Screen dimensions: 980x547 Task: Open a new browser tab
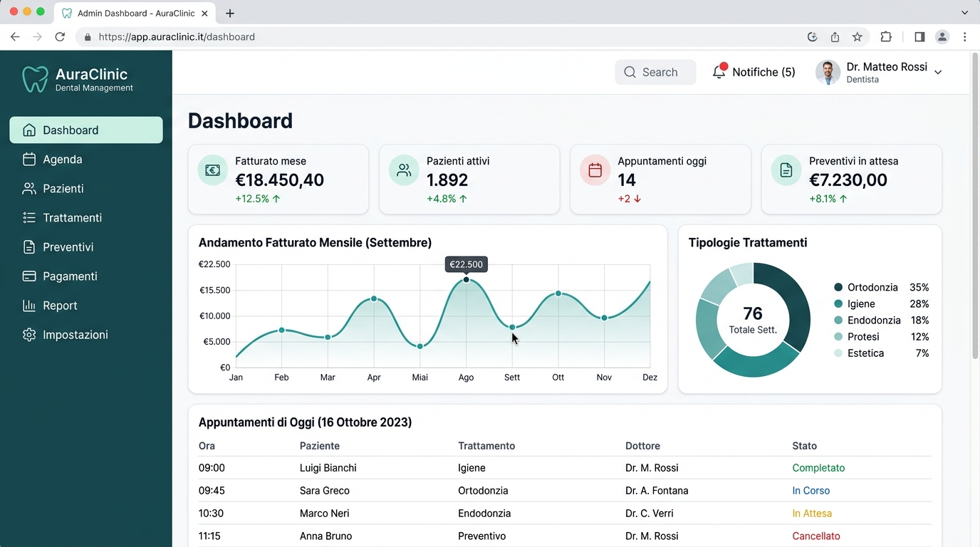[x=230, y=14]
